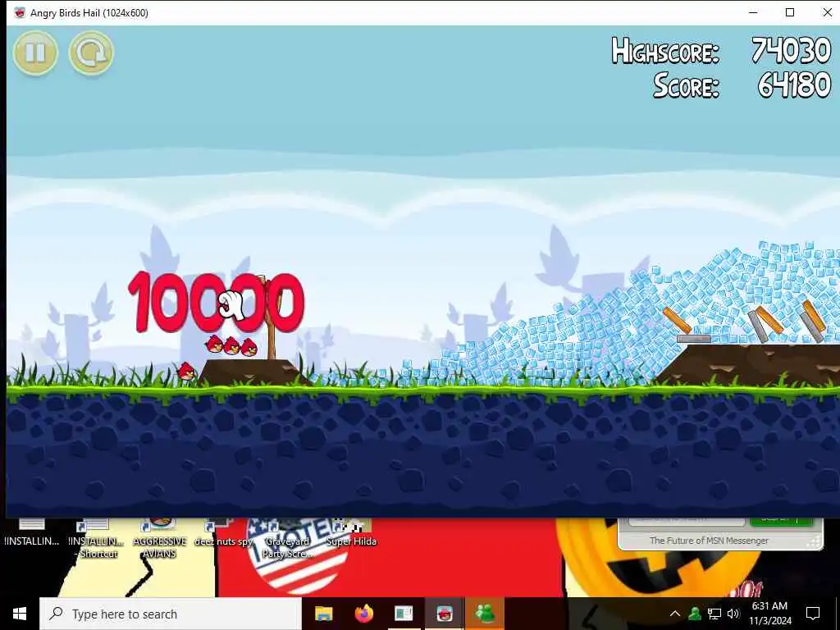Open the Windows Start menu
The height and width of the screenshot is (630, 840).
tap(20, 614)
